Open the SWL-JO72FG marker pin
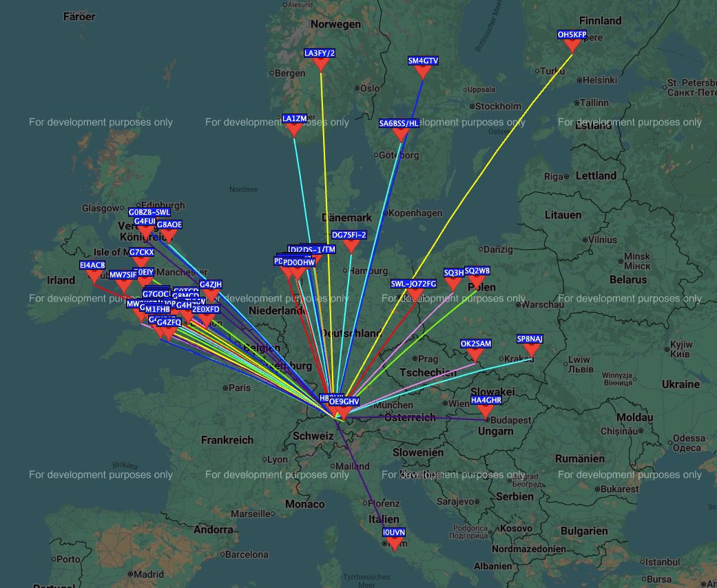This screenshot has width=717, height=588. (x=414, y=295)
